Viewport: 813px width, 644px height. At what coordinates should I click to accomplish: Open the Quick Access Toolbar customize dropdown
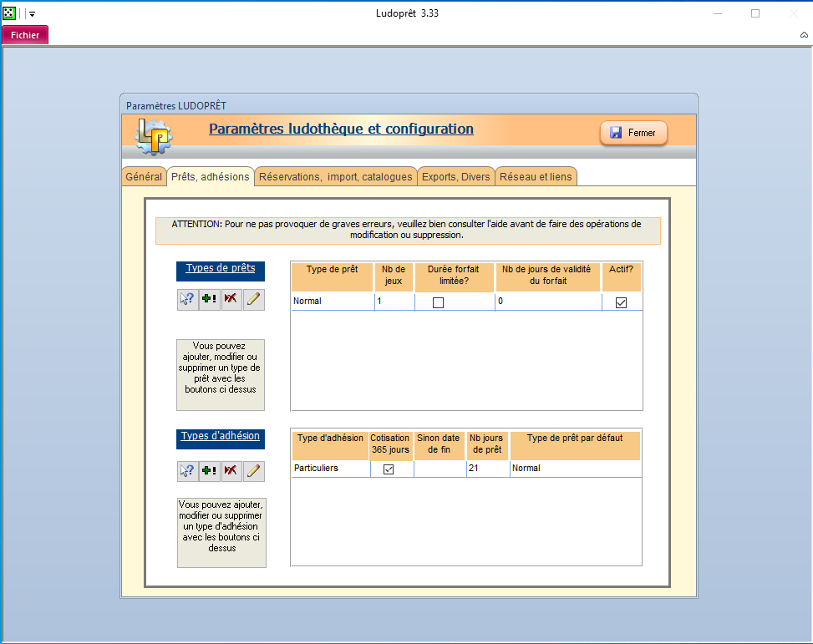tap(32, 14)
